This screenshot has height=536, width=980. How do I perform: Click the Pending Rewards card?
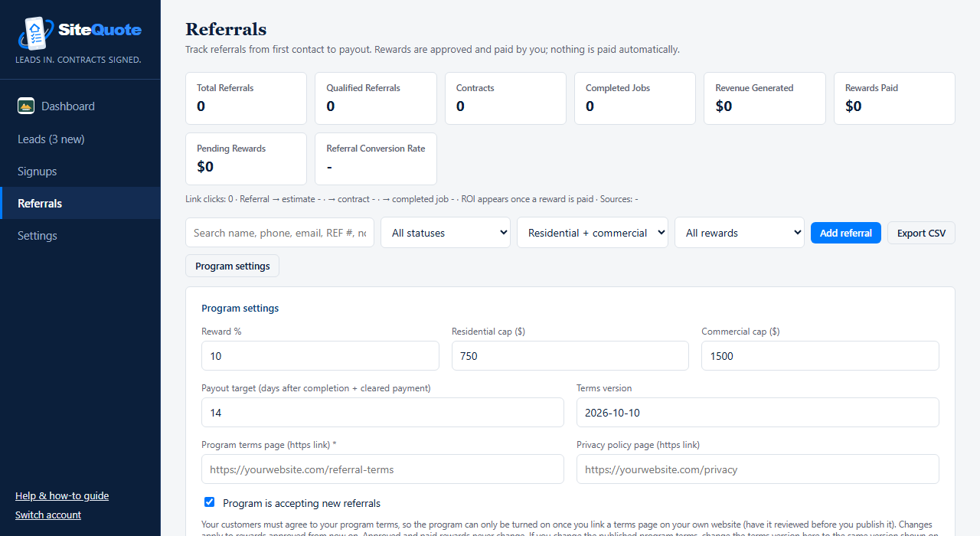pos(246,159)
